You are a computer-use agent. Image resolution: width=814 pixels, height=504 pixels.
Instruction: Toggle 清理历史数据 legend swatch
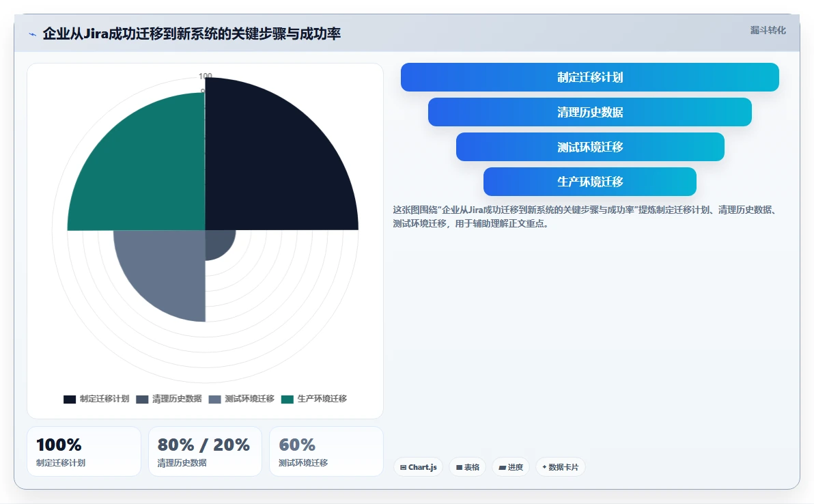point(142,399)
